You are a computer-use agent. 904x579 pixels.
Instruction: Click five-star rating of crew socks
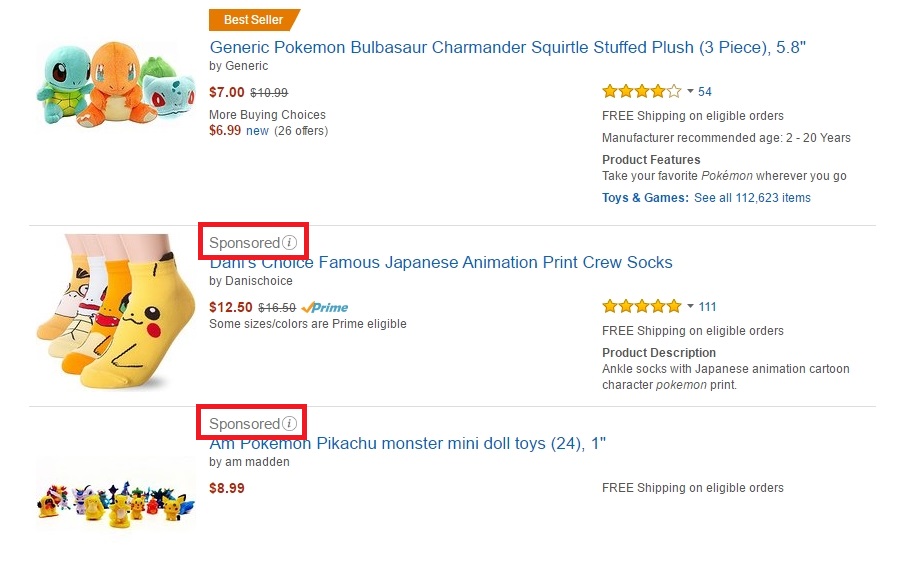[641, 307]
